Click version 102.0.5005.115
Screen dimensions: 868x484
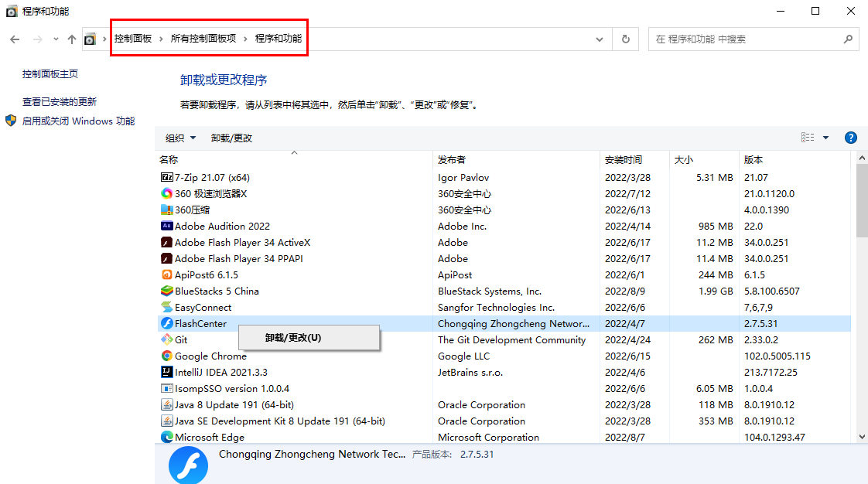(777, 356)
